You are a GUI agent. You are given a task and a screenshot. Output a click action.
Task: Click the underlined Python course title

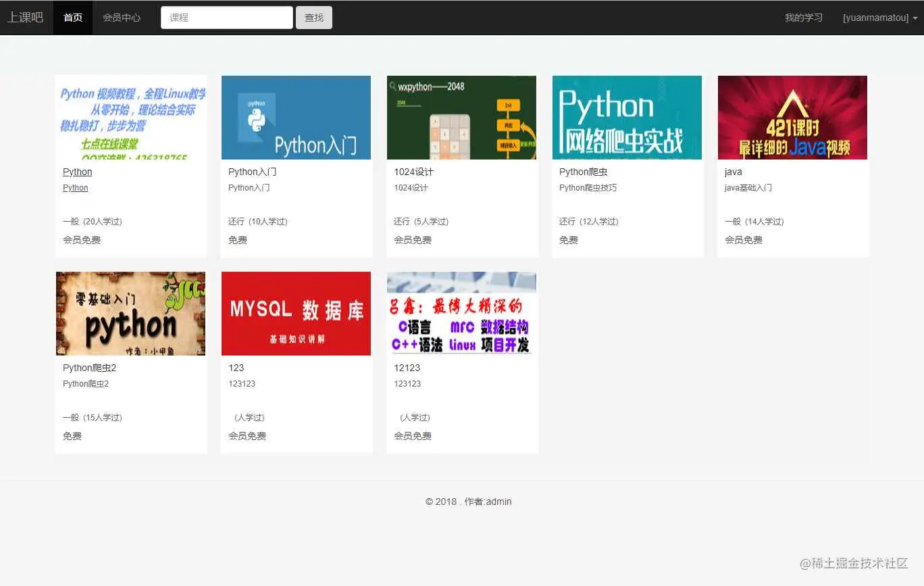tap(77, 172)
